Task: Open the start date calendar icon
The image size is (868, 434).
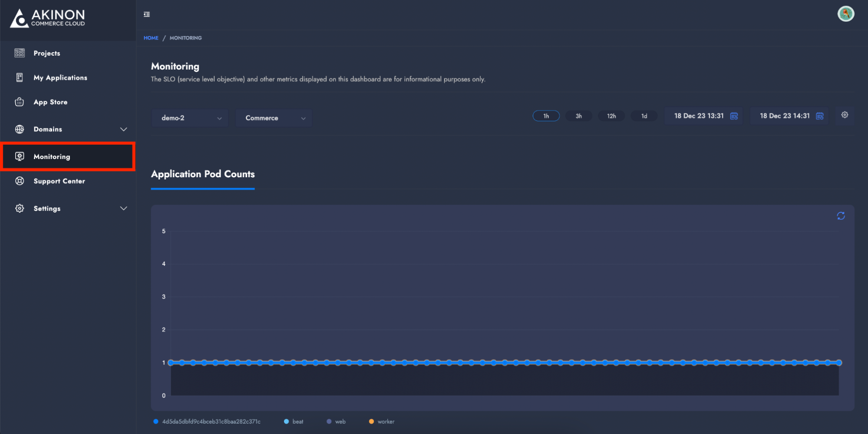Action: tap(733, 116)
